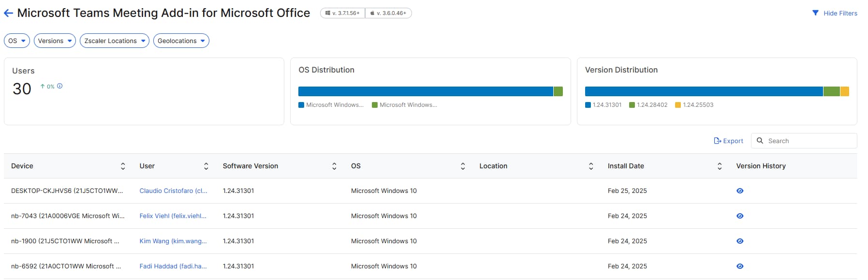Click device name DESKTOP-CKJHVS6 cell

(x=67, y=191)
